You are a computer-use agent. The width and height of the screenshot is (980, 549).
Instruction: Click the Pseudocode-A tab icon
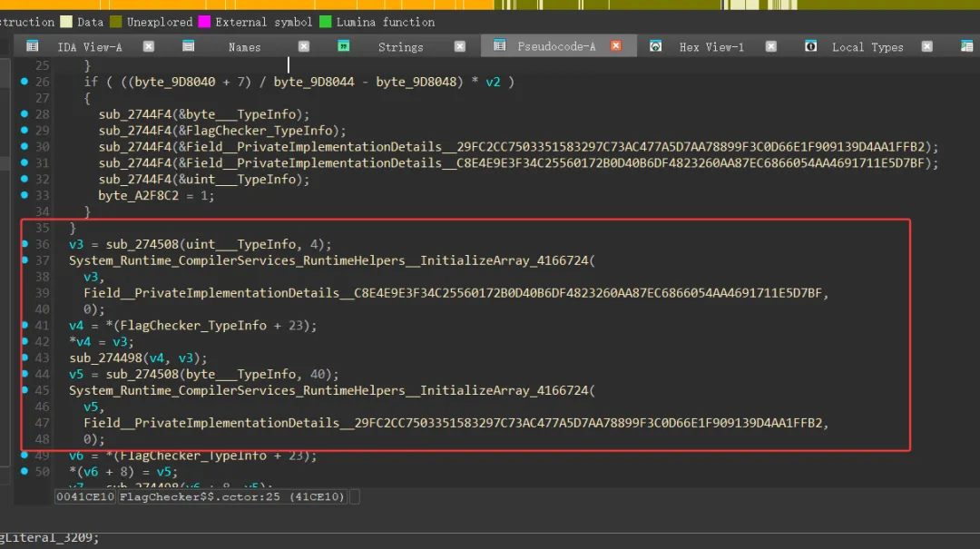click(x=499, y=45)
